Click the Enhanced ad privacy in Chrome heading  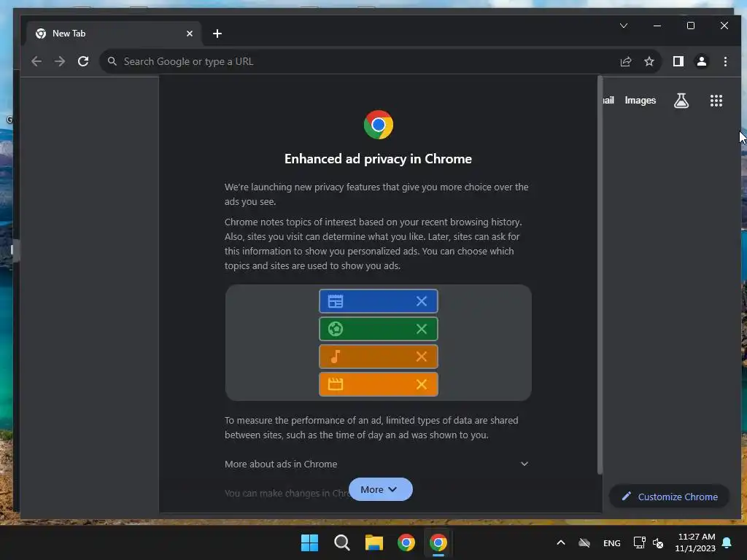tap(379, 159)
